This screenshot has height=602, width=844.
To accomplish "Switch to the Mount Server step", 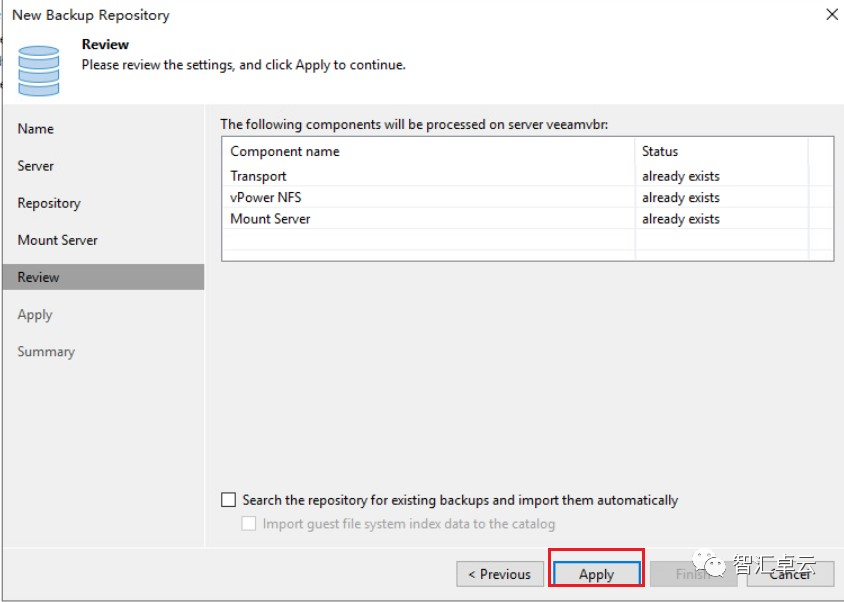I will (58, 240).
